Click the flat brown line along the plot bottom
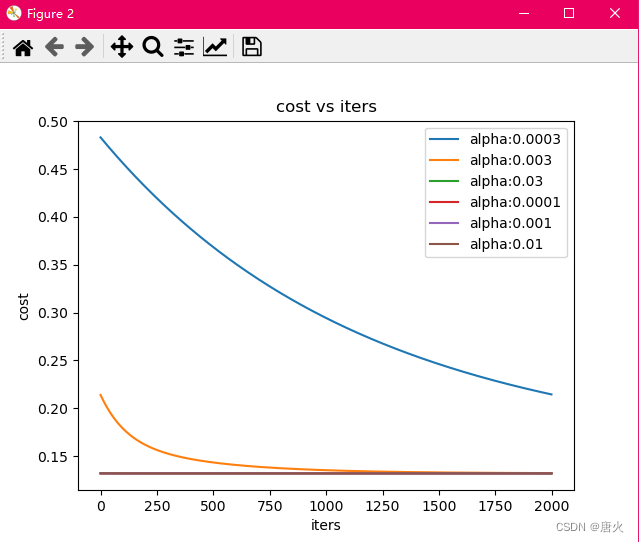 [326, 474]
